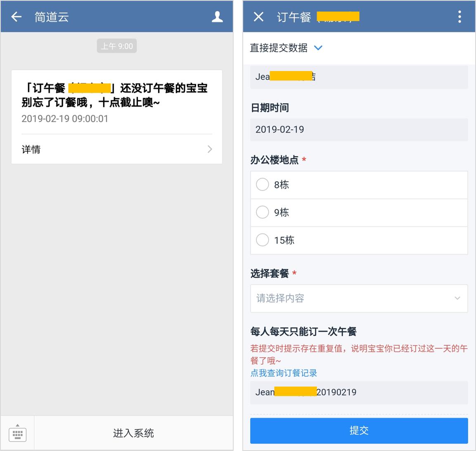Close the 订午餐 form with the X icon
The height and width of the screenshot is (451, 476).
click(x=258, y=17)
